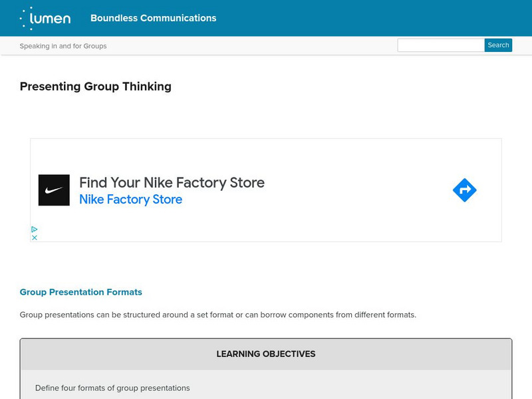This screenshot has width=532, height=399.
Task: Click the Nike swoosh logo in the ad
Action: click(x=54, y=190)
